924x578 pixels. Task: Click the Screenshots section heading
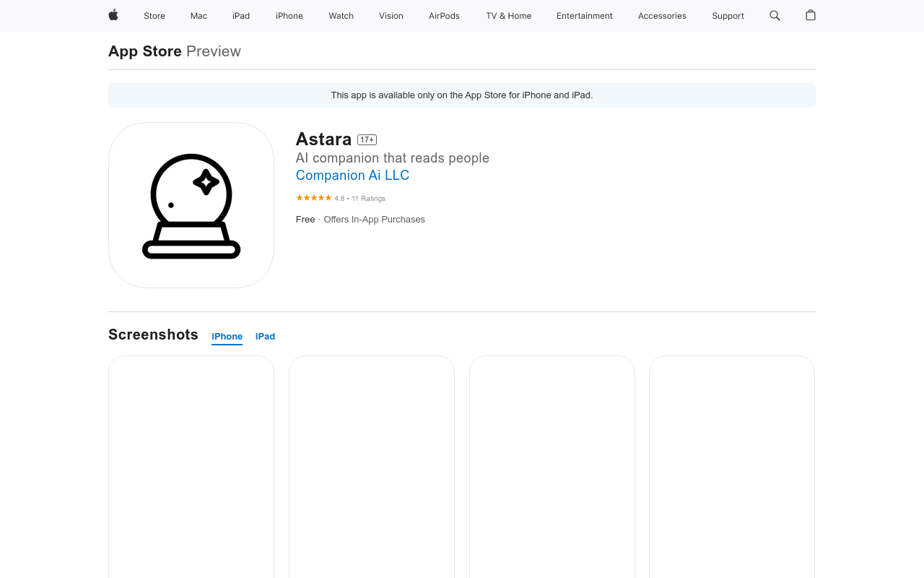point(153,335)
